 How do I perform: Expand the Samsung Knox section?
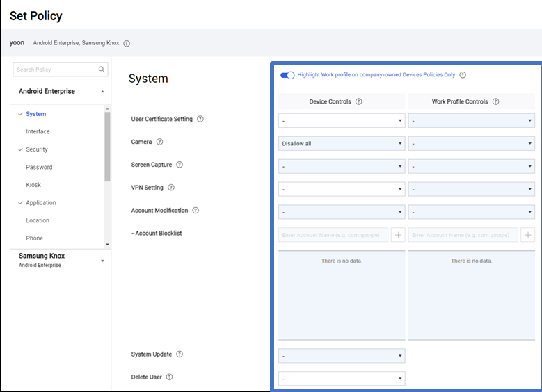pyautogui.click(x=102, y=261)
